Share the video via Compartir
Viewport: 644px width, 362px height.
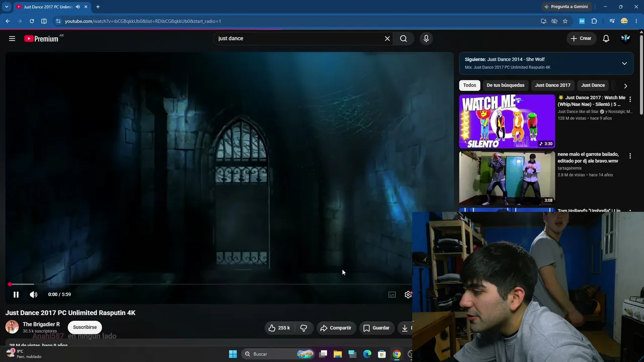[x=336, y=328]
